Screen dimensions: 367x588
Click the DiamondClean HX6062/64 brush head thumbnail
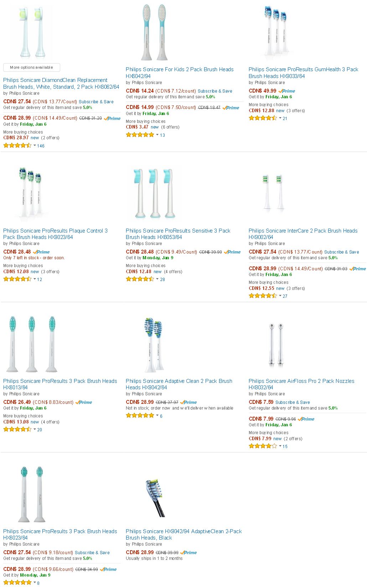point(32,32)
